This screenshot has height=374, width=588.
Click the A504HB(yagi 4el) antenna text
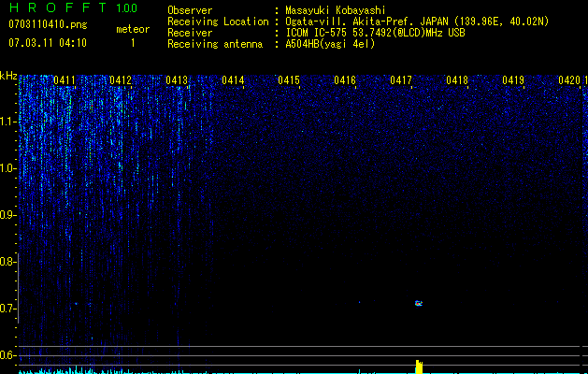click(330, 44)
